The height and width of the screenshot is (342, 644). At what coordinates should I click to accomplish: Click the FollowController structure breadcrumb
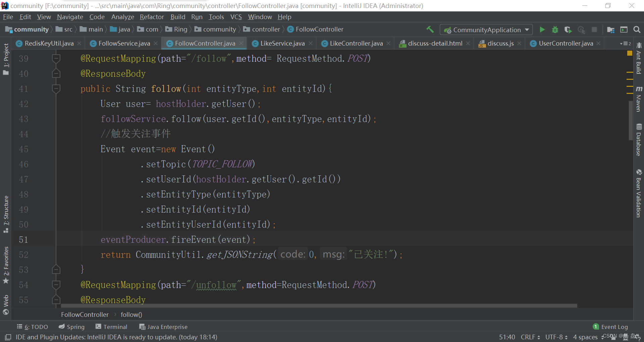click(85, 315)
